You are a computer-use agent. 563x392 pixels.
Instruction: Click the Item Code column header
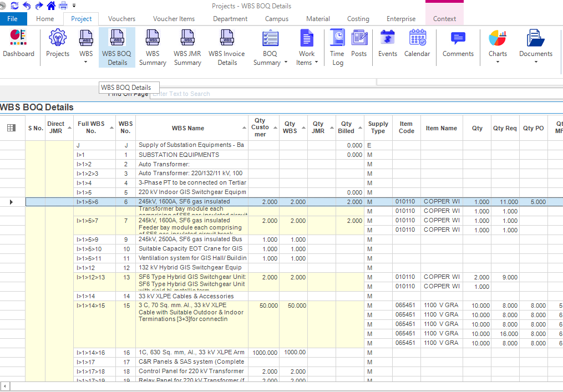pyautogui.click(x=407, y=128)
